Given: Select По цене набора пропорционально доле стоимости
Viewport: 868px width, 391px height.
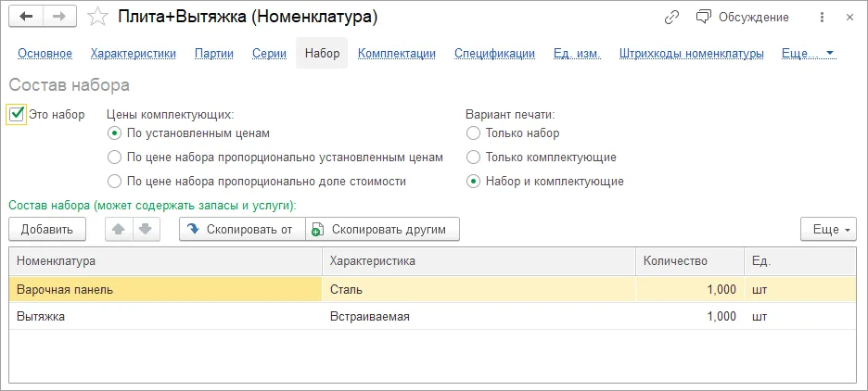Looking at the screenshot, I should pos(114,181).
